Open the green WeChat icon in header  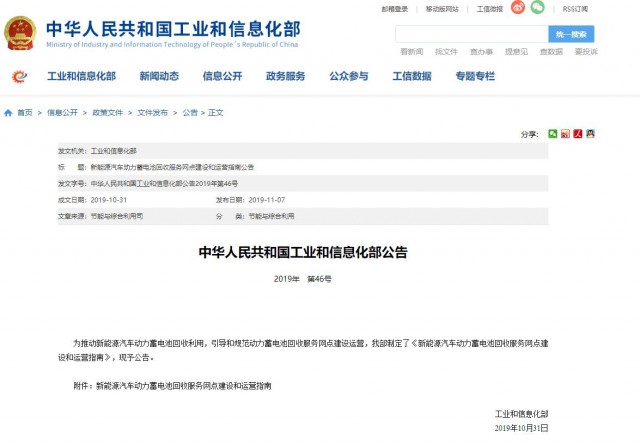tap(537, 7)
